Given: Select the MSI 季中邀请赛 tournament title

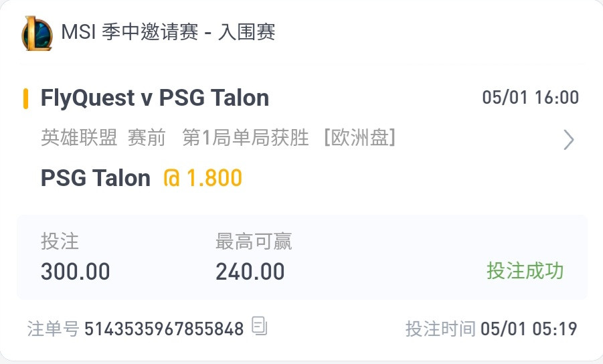Looking at the screenshot, I should coord(168,31).
